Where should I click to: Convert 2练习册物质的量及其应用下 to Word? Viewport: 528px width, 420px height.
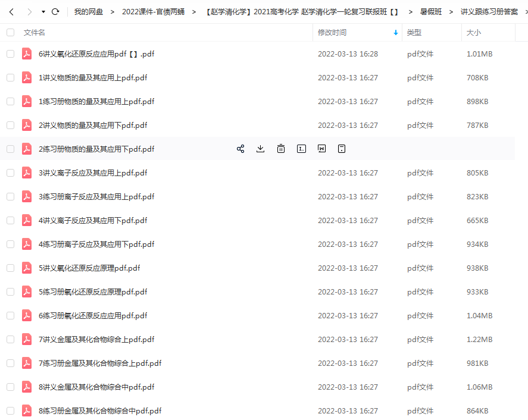pos(321,149)
